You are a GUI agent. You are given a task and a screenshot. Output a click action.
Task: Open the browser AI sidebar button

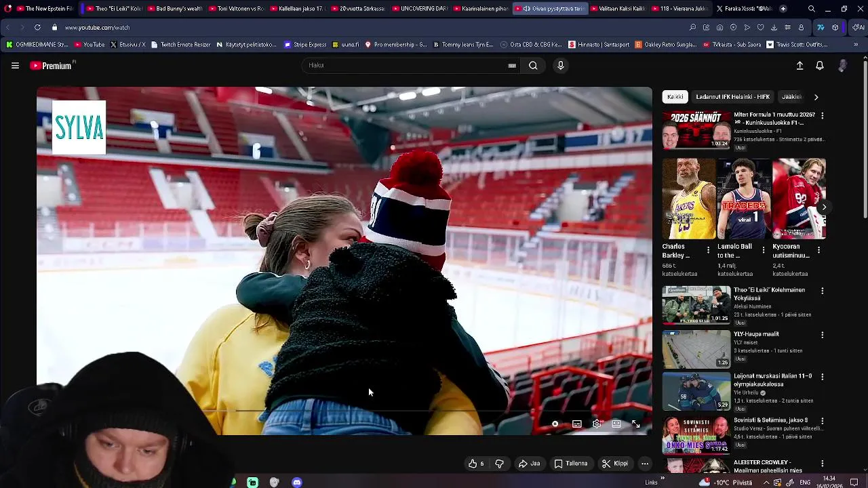click(858, 28)
